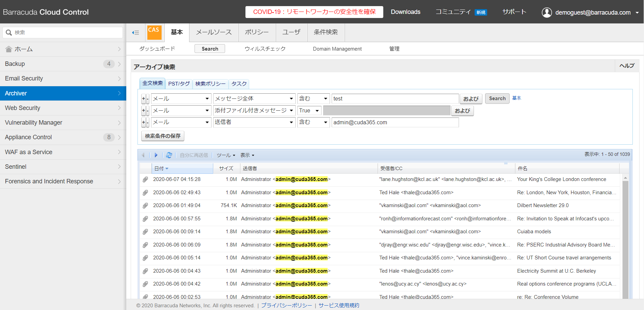Click attachment icon on 00:04:42 message
The image size is (644, 310).
(x=145, y=284)
